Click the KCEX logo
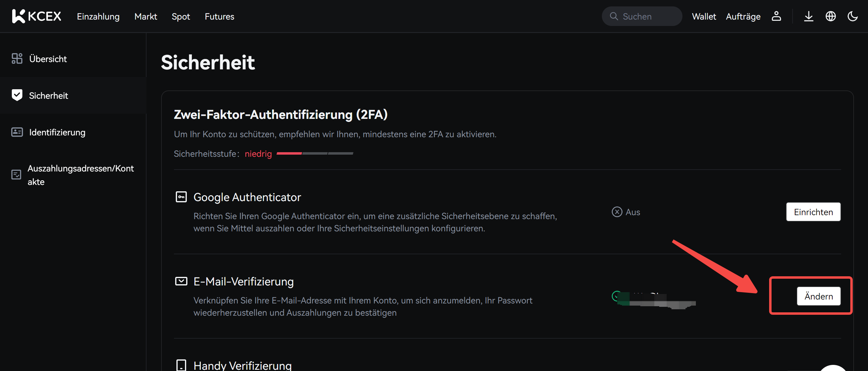 (x=36, y=16)
